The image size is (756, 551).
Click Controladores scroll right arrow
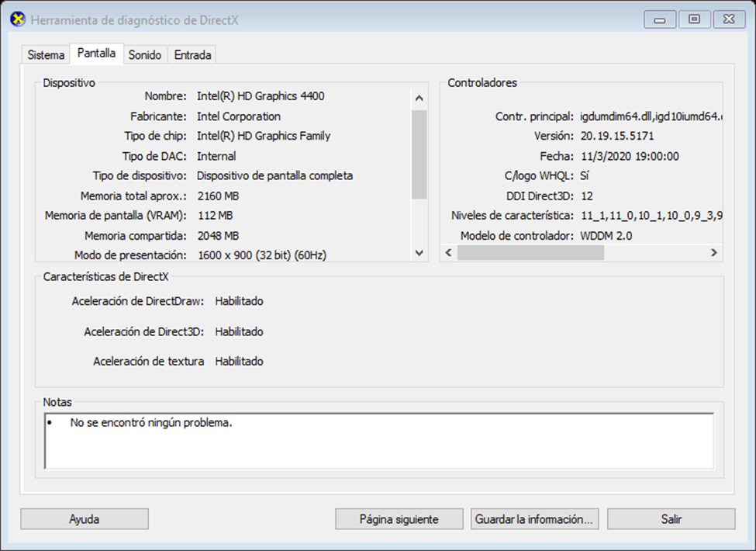click(x=714, y=253)
